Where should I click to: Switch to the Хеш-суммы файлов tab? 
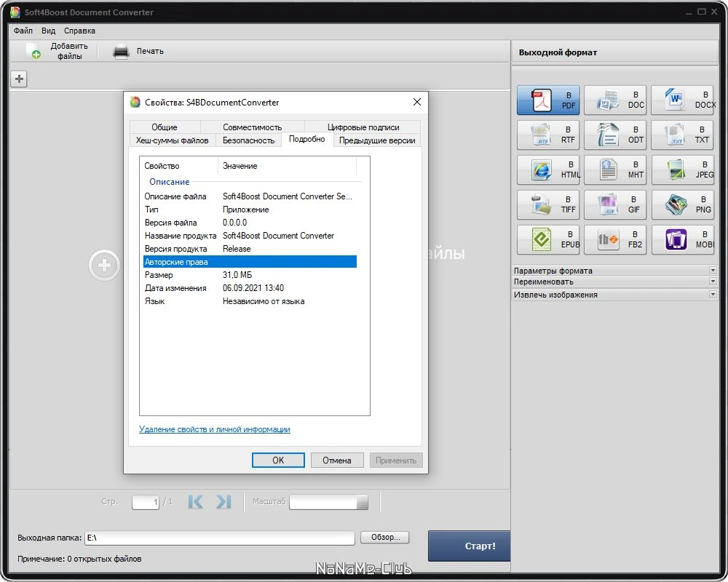(173, 140)
